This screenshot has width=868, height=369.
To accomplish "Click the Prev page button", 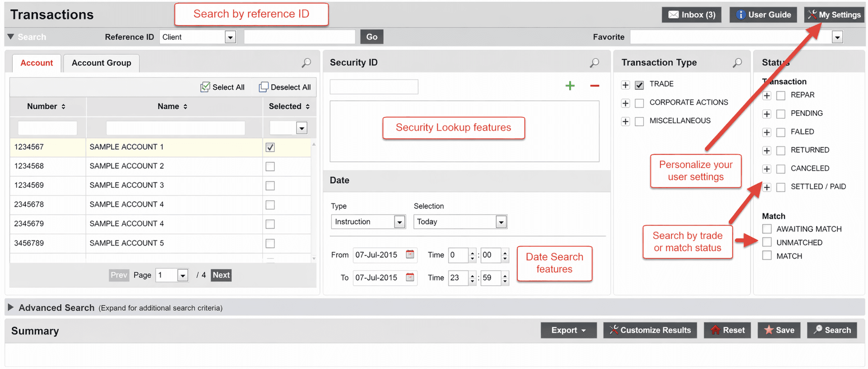I will click(x=119, y=275).
